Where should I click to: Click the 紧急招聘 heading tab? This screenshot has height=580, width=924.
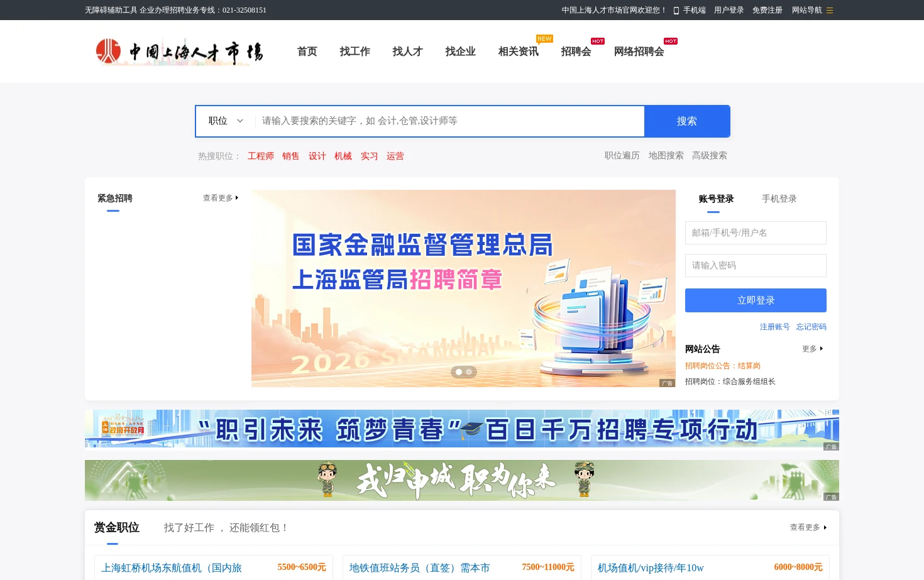click(x=115, y=199)
